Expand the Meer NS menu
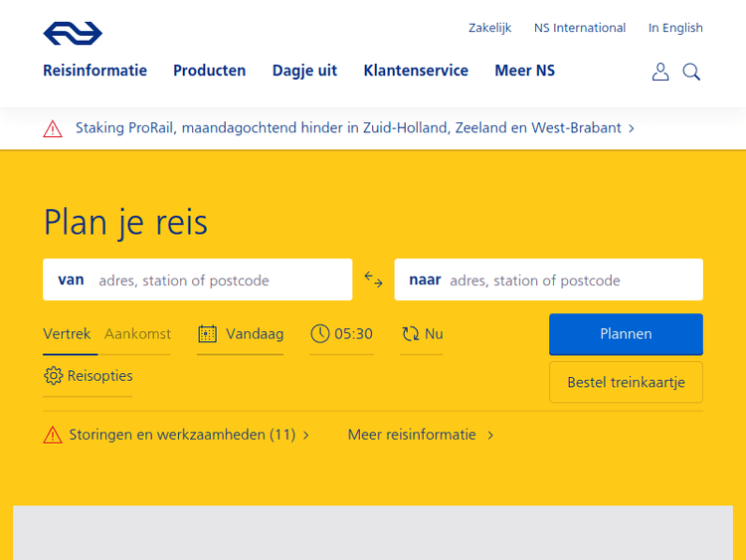Image resolution: width=746 pixels, height=560 pixels. tap(524, 71)
